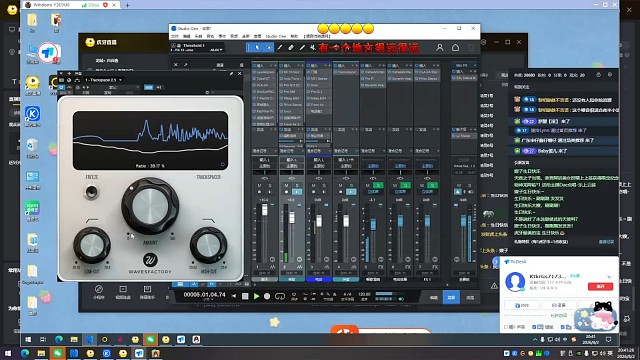640x360 pixels.
Task: Open the Studio One menu item
Action: pos(276,36)
